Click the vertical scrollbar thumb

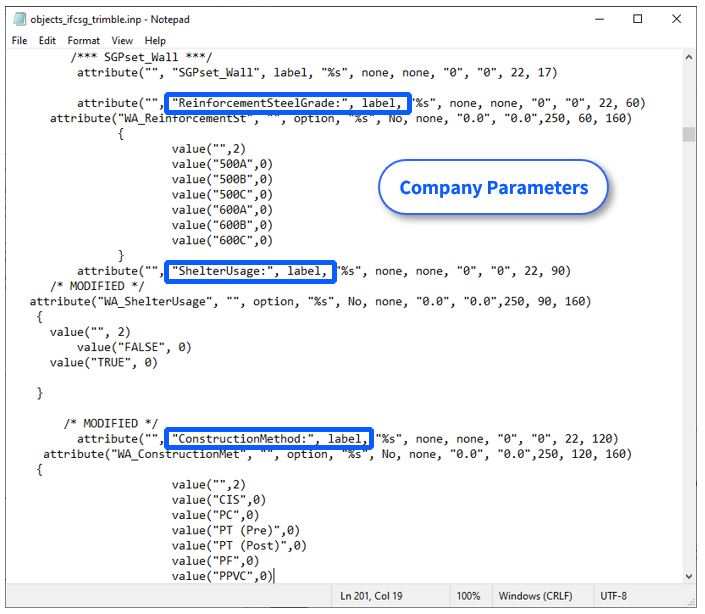point(689,135)
